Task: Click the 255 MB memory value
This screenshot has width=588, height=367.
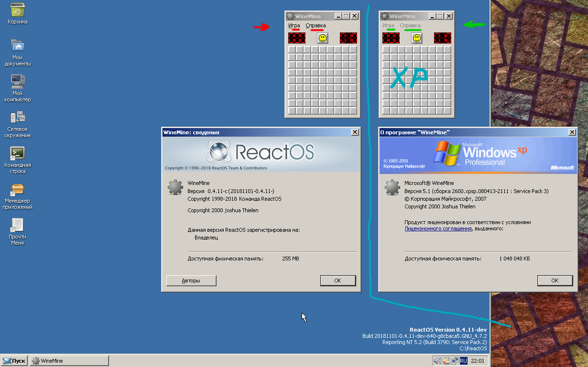Action: [x=291, y=259]
